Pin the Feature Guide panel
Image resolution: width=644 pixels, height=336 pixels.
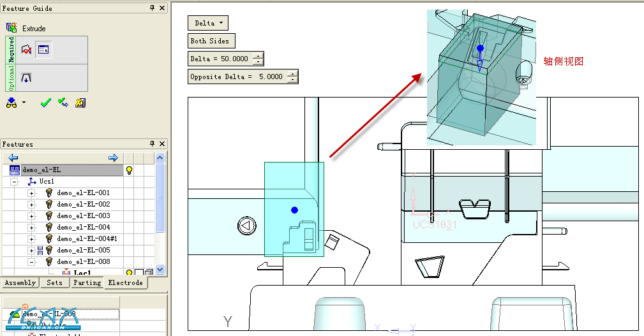pos(152,8)
